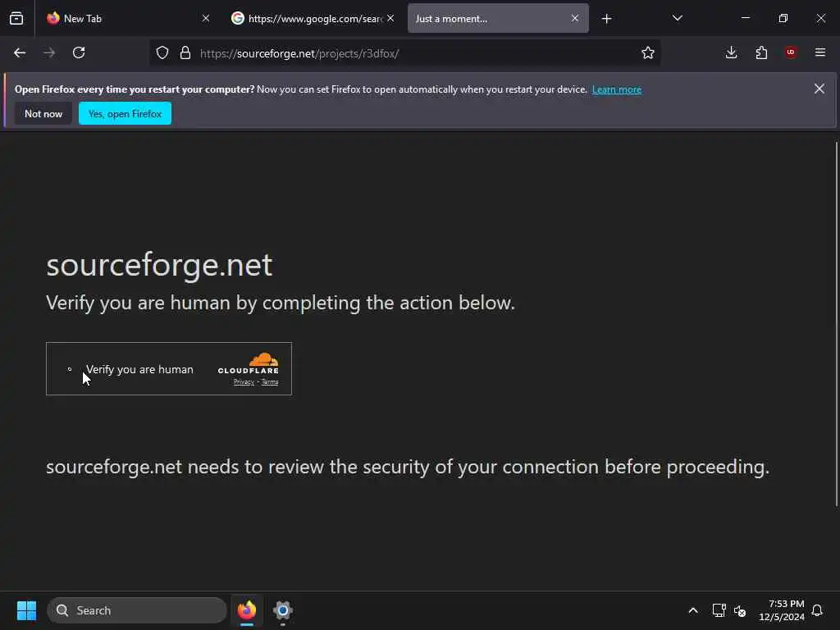The height and width of the screenshot is (630, 840).
Task: Close the New Tab tab
Action: click(206, 19)
